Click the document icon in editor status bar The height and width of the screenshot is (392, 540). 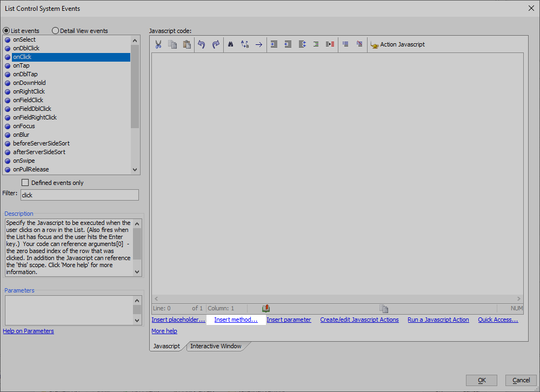click(x=384, y=309)
